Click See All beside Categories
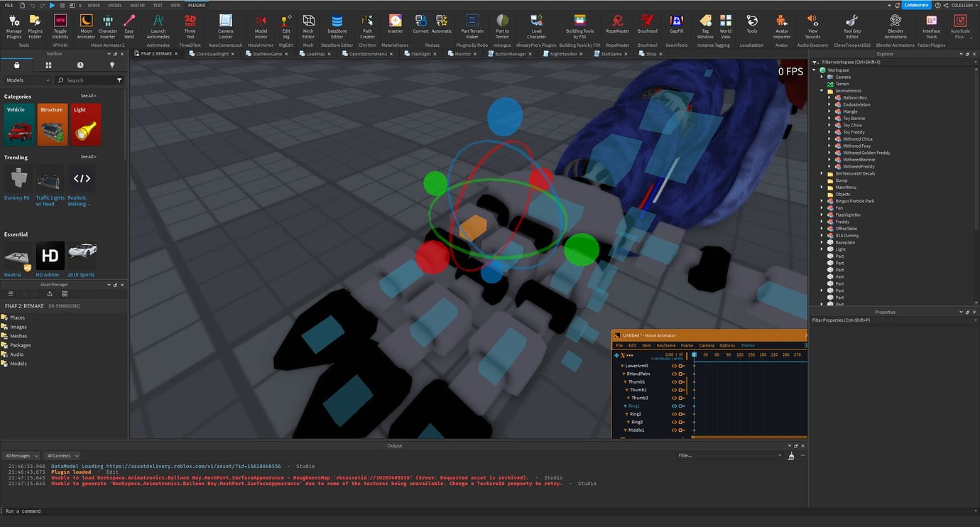 coord(88,96)
